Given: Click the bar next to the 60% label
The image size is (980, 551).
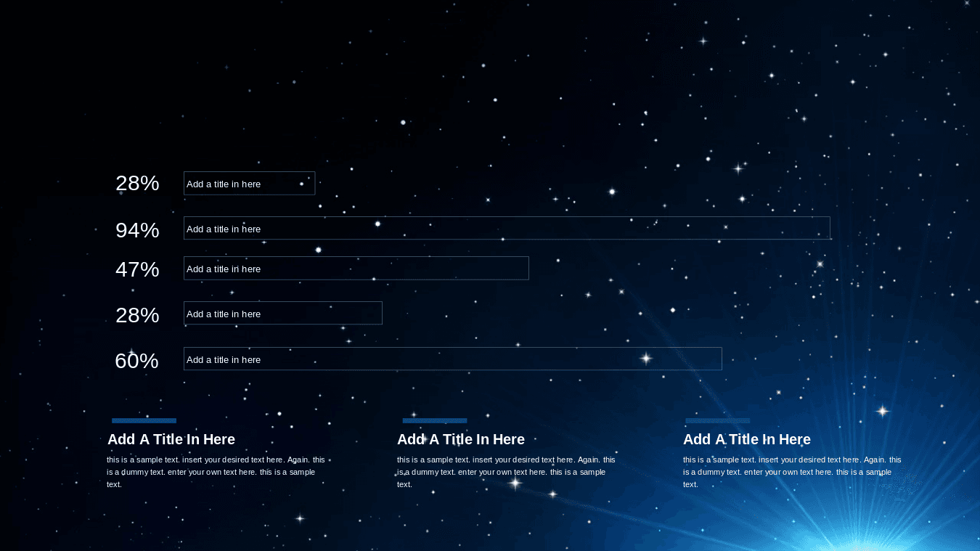Looking at the screenshot, I should (453, 359).
